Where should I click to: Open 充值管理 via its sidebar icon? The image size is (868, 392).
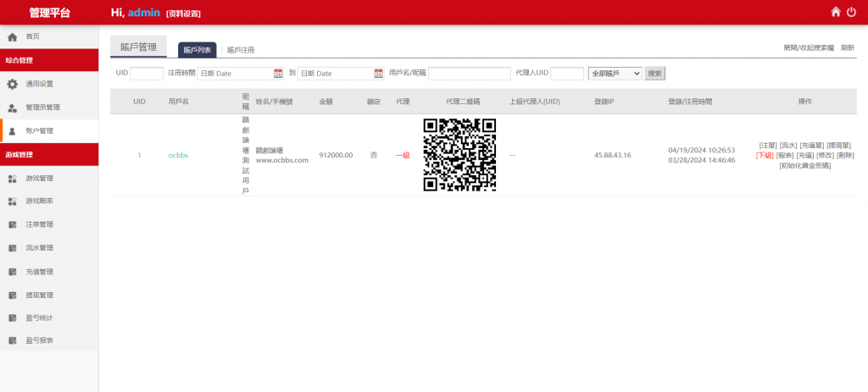click(12, 272)
